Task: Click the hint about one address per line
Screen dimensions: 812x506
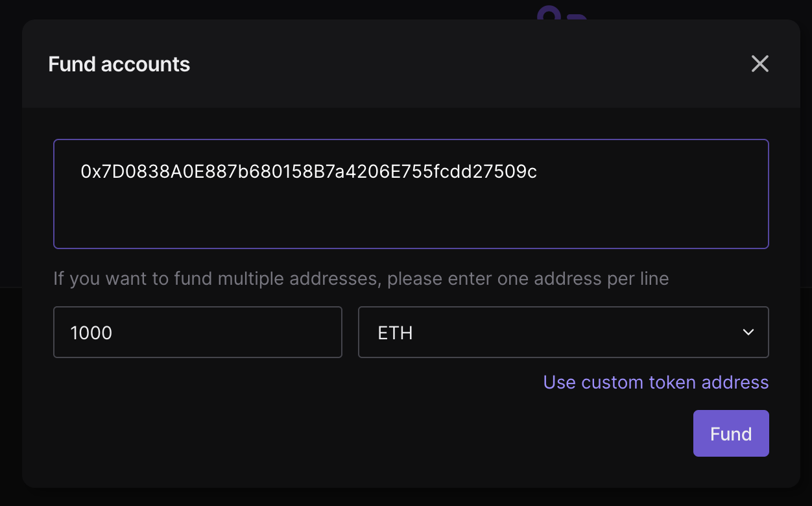Action: [361, 278]
